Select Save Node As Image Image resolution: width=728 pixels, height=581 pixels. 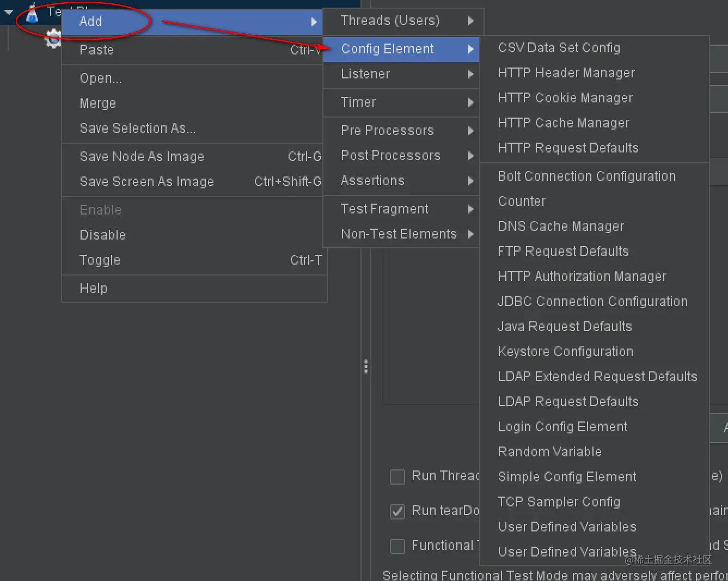point(142,157)
